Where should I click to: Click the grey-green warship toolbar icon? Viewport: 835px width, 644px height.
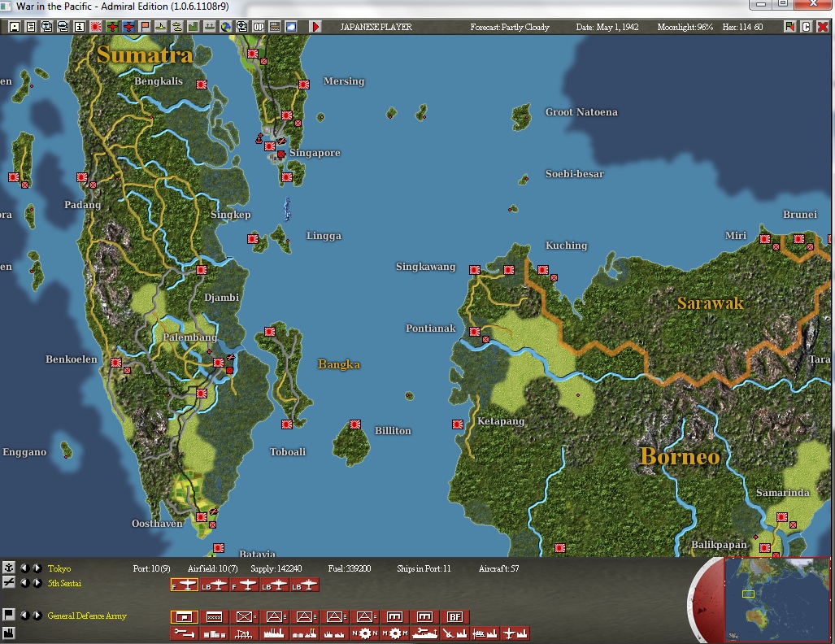210,27
